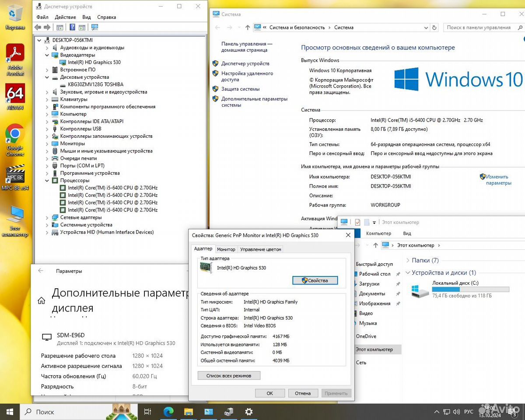Go up one level in System window
This screenshot has height=420, width=525.
click(x=248, y=28)
